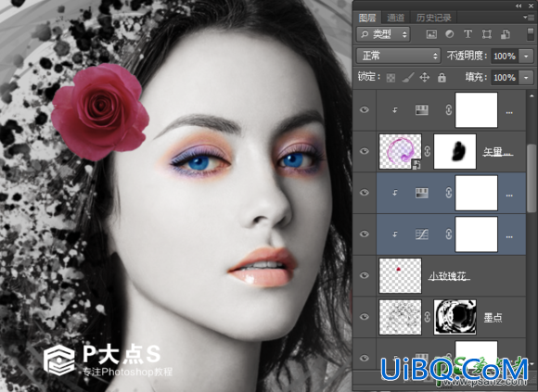
Task: Select the 墨点 layer thumbnail
Action: tap(400, 317)
